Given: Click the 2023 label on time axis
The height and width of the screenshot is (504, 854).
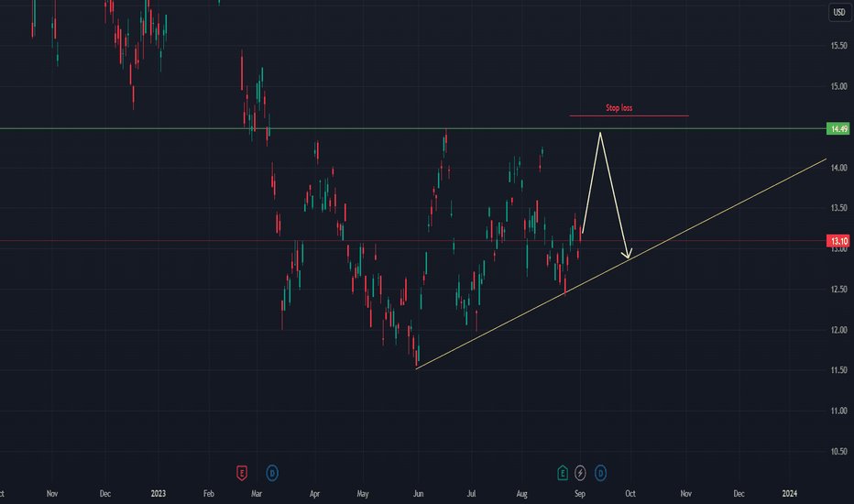Looking at the screenshot, I should (158, 493).
